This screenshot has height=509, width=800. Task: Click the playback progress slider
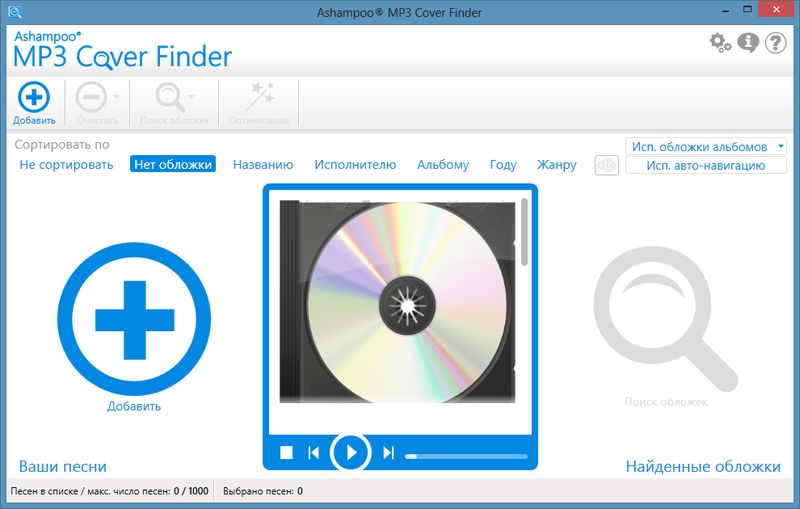coord(466,455)
